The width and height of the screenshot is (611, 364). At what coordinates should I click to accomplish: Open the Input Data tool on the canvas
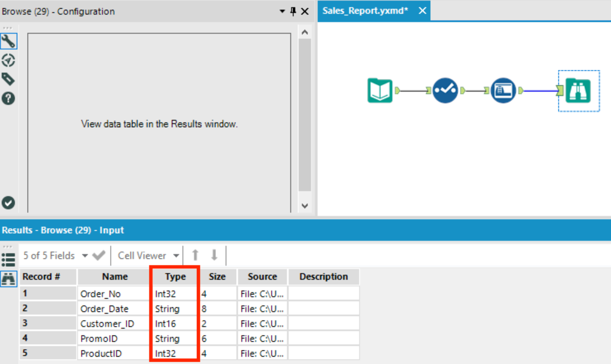(x=379, y=90)
